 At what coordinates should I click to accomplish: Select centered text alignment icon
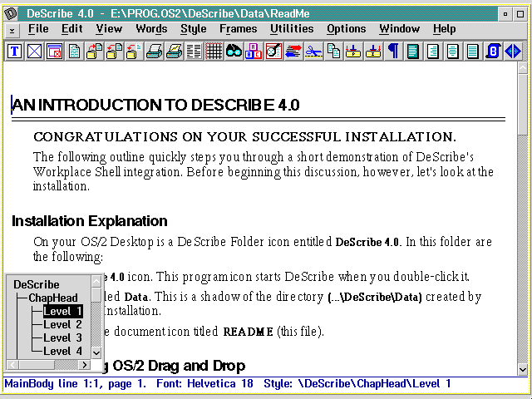coord(453,52)
